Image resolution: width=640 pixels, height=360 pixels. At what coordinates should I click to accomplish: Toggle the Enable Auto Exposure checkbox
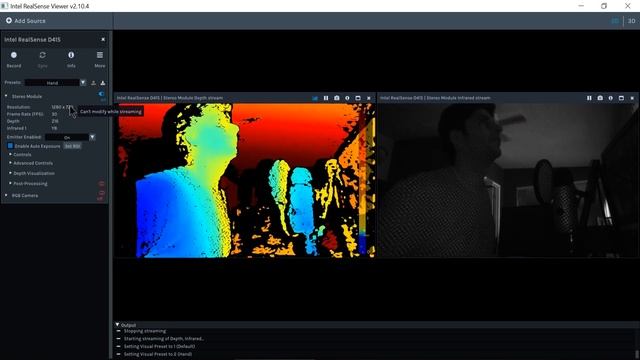click(x=10, y=146)
